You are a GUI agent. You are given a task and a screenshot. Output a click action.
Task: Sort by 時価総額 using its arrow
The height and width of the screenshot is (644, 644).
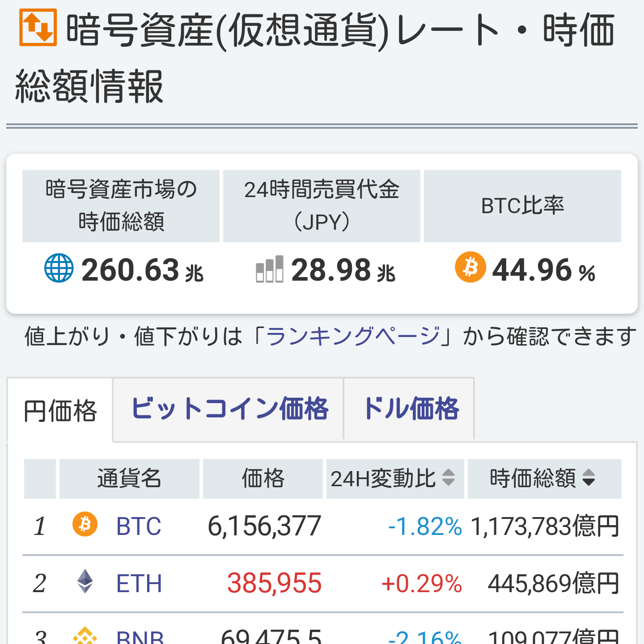(x=589, y=478)
